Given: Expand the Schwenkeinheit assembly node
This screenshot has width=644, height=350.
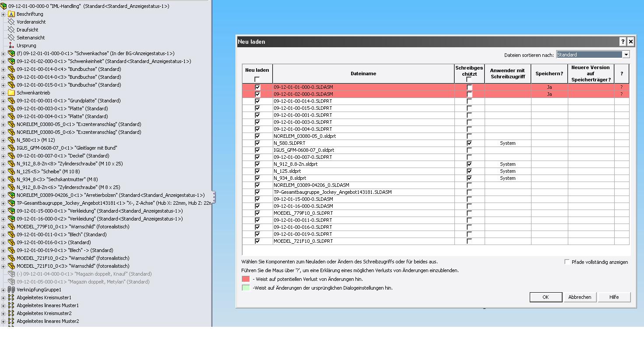Looking at the screenshot, I should click(4, 61).
